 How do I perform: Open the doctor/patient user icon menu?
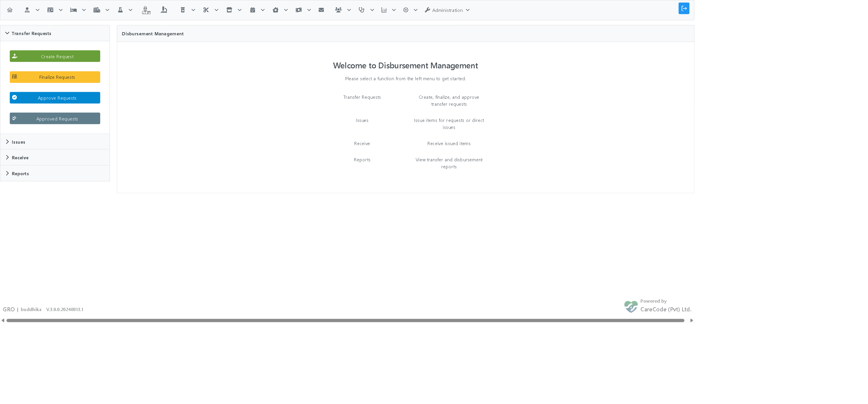[27, 10]
